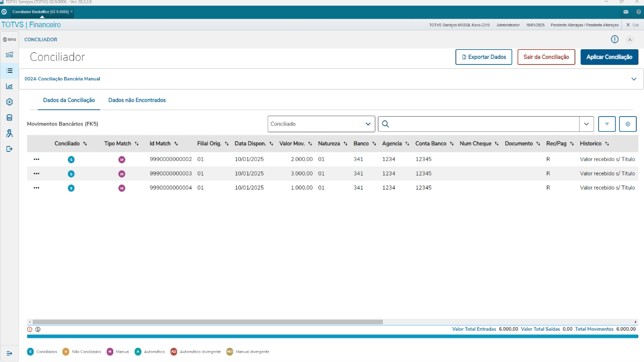Click the Sair da Conciliação button
The height and width of the screenshot is (362, 644).
pyautogui.click(x=546, y=57)
